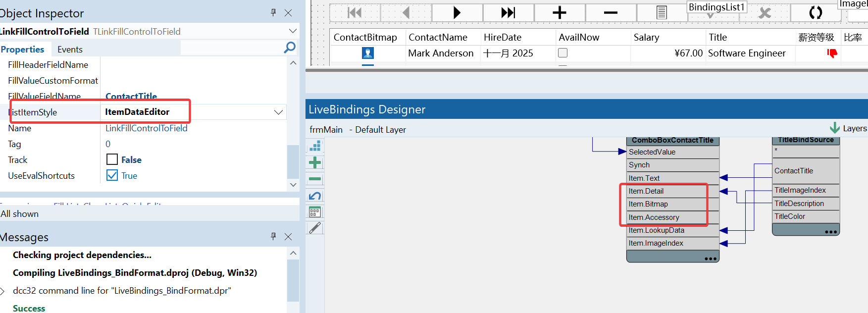Jump to last record in navigator
The image size is (868, 313).
[x=509, y=12]
